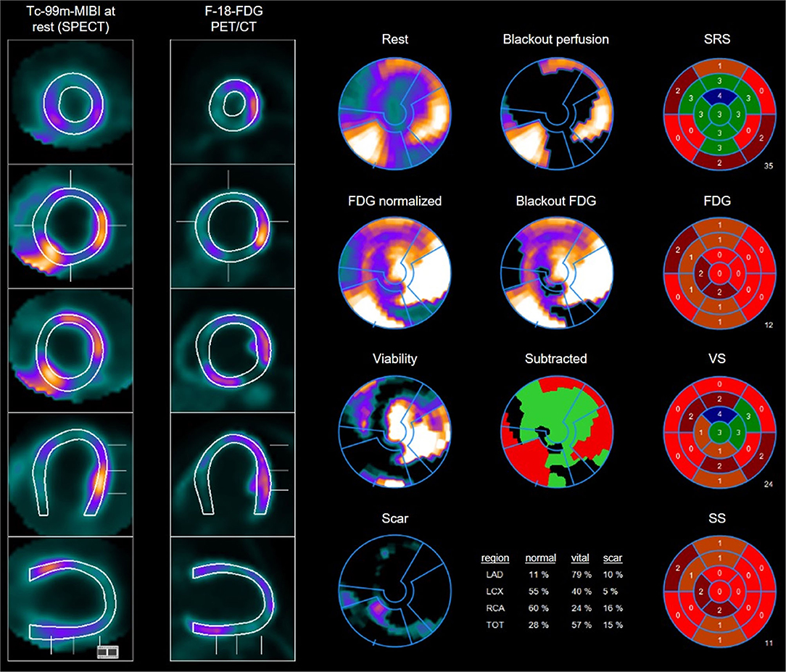Image resolution: width=786 pixels, height=672 pixels.
Task: Select the 'LCX' row label
Action: click(x=495, y=592)
